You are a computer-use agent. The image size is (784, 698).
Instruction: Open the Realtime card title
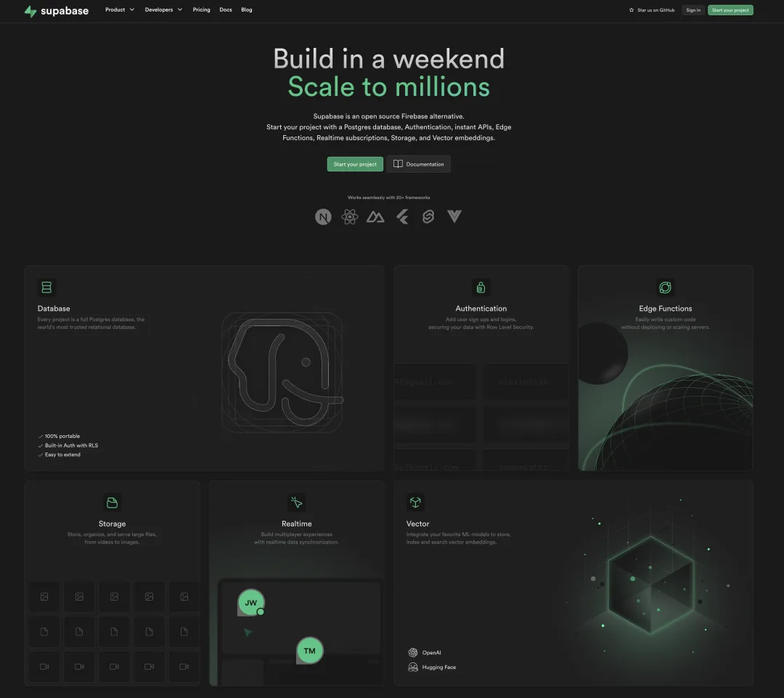tap(296, 524)
